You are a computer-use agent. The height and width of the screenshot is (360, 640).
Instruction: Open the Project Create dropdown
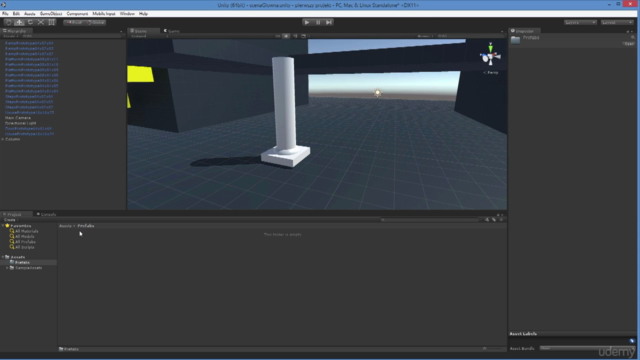pyautogui.click(x=11, y=220)
